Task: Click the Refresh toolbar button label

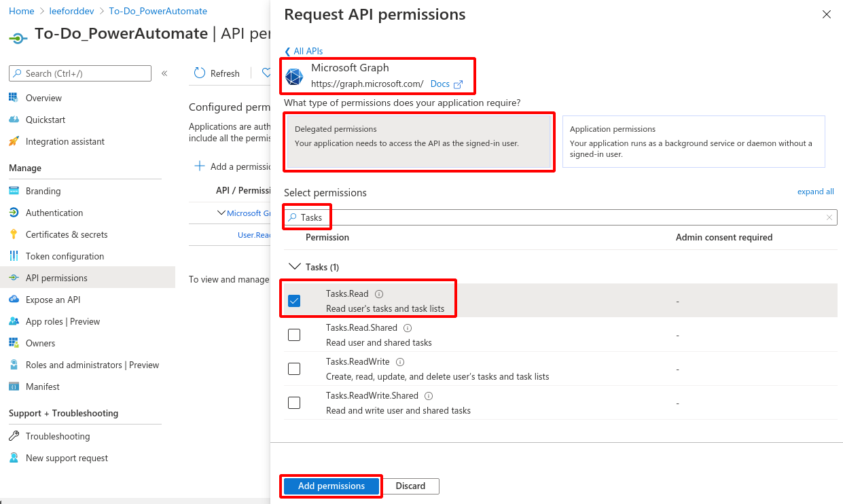Action: click(x=225, y=73)
